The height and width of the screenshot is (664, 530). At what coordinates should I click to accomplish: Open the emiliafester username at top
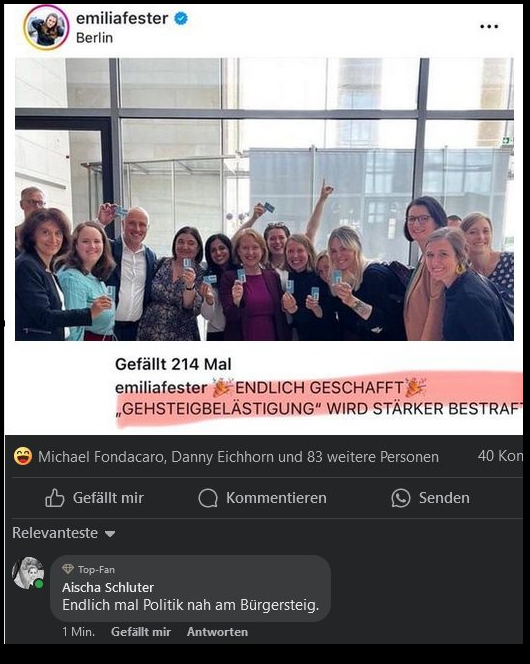(x=122, y=18)
